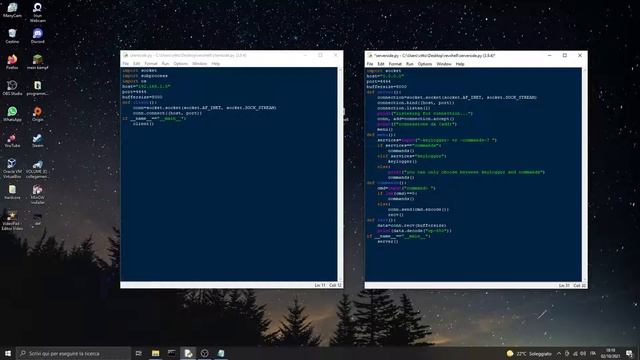
Task: Open Options menu in clientside.py window
Action: pyautogui.click(x=180, y=64)
